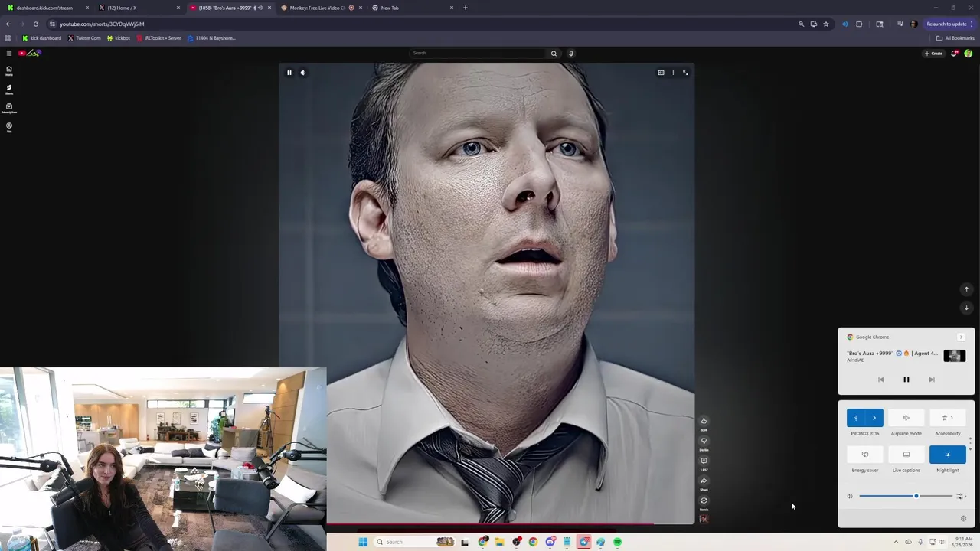980x551 pixels.
Task: Expand the Google Chrome media card chevron
Action: click(x=961, y=337)
